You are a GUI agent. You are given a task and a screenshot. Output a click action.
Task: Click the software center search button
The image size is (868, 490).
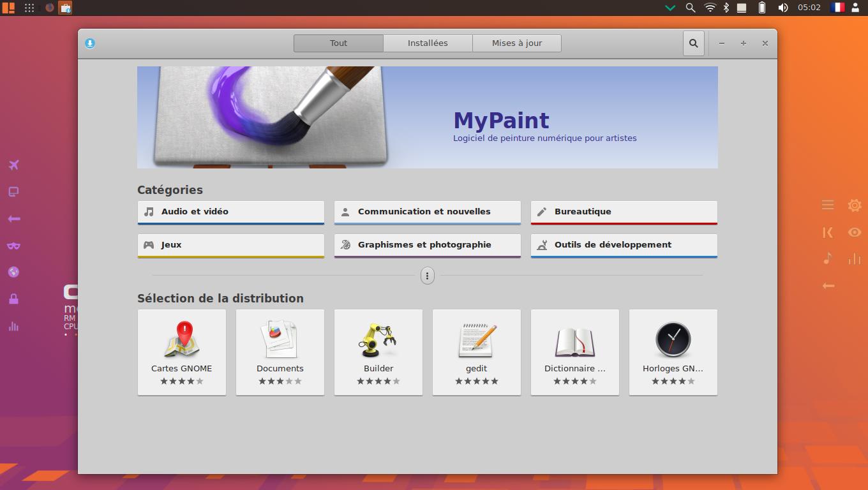pyautogui.click(x=693, y=43)
